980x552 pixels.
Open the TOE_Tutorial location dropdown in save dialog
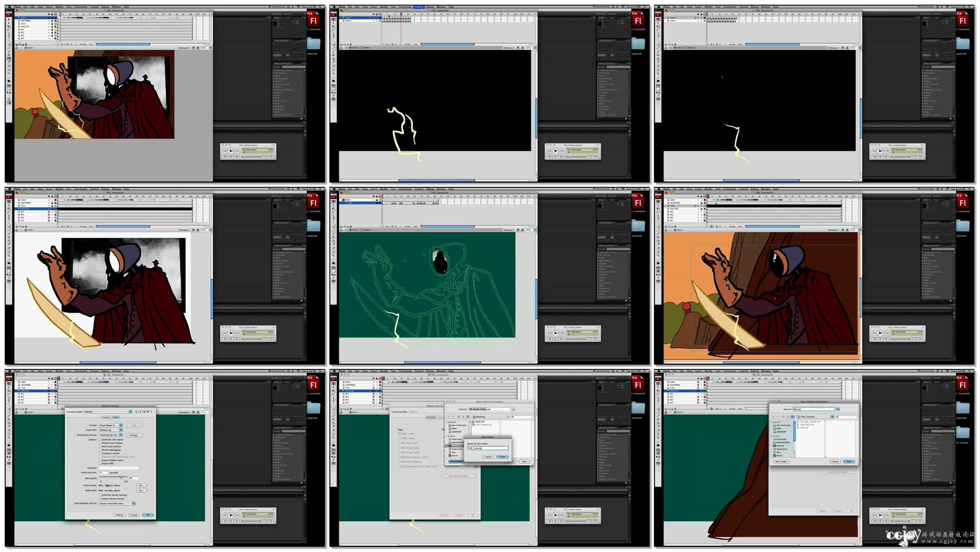(x=815, y=417)
